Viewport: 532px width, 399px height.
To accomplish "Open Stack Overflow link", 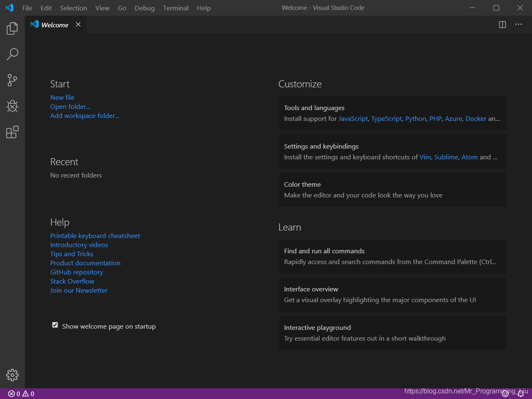I will click(x=72, y=281).
